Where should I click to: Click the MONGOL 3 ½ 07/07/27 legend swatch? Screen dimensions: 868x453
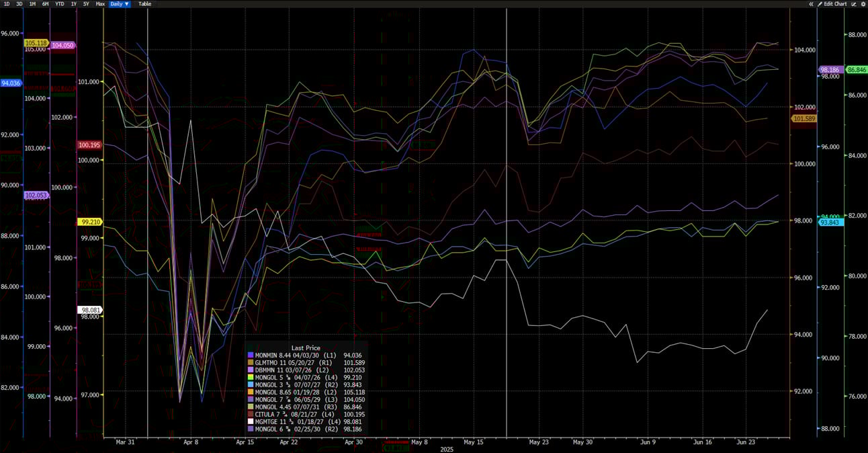[x=251, y=384]
